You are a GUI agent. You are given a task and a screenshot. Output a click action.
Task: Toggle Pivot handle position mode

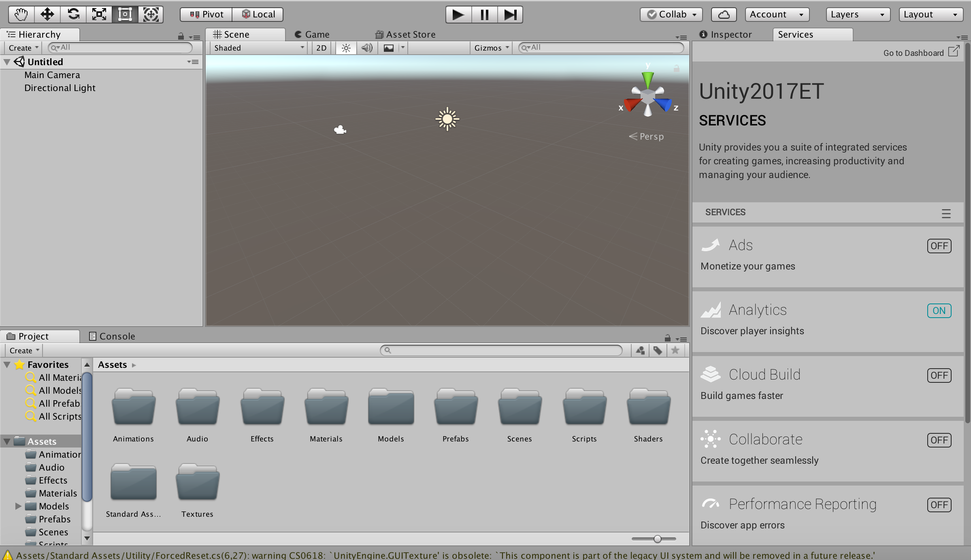206,15
